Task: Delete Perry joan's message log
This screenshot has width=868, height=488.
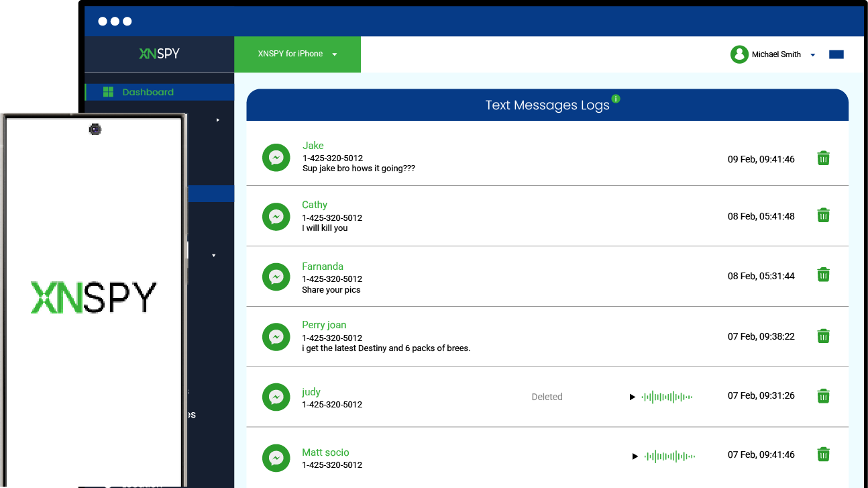Action: pyautogui.click(x=823, y=336)
